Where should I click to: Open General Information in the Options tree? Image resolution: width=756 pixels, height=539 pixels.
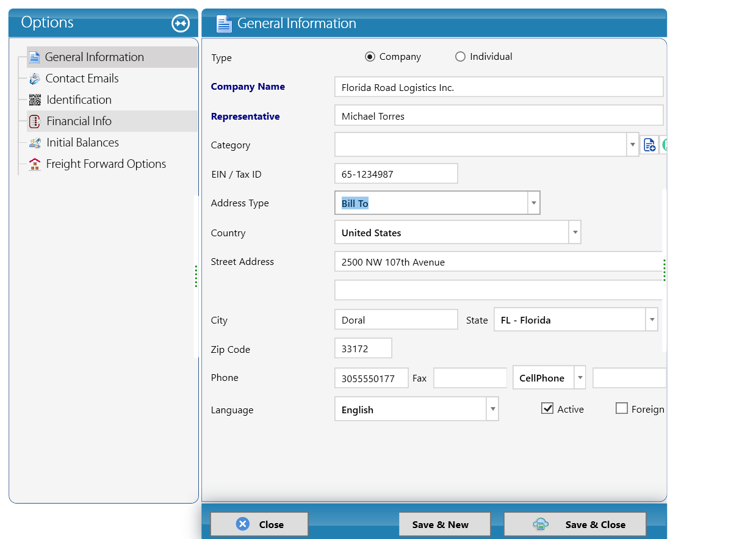click(x=112, y=57)
